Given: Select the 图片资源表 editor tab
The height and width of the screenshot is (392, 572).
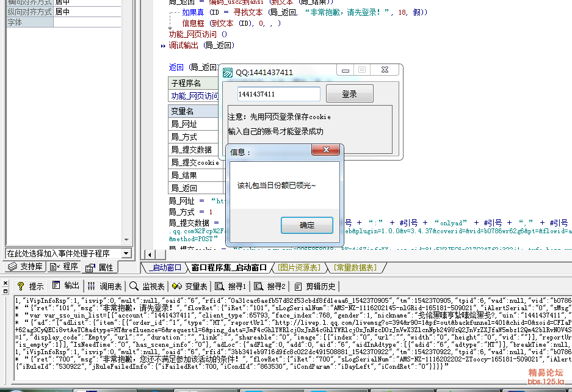Looking at the screenshot, I should [300, 267].
